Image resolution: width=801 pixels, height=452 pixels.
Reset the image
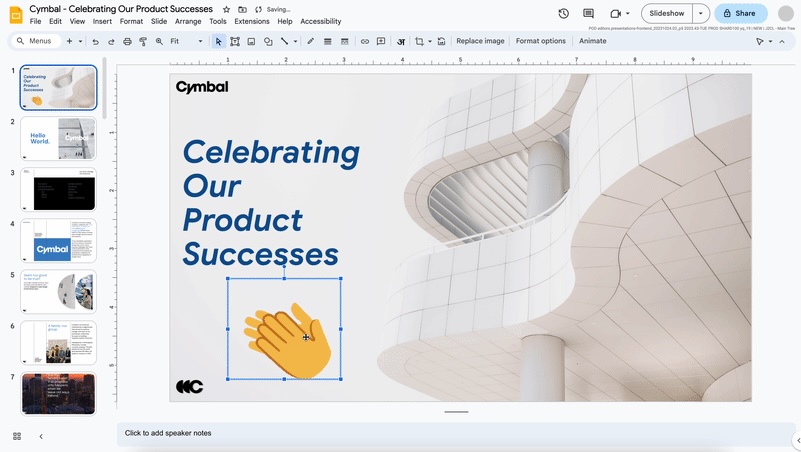point(441,41)
